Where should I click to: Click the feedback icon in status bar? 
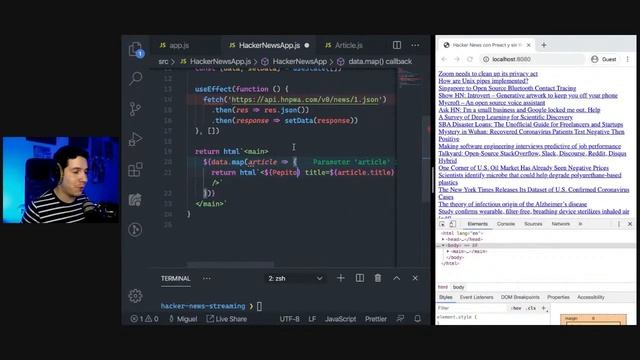pyautogui.click(x=400, y=318)
